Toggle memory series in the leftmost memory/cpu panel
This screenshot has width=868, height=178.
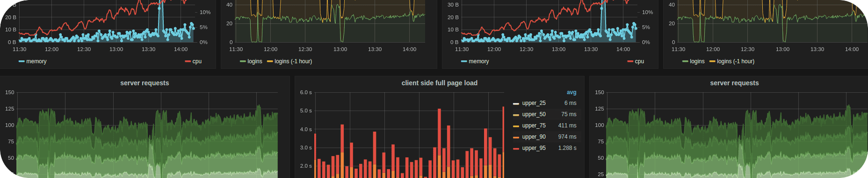tap(36, 61)
